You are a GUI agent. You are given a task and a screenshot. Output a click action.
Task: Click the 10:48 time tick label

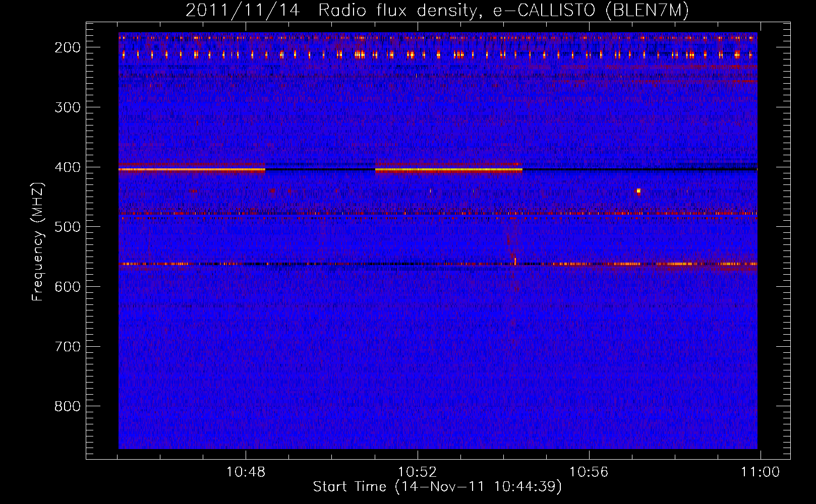pyautogui.click(x=246, y=472)
